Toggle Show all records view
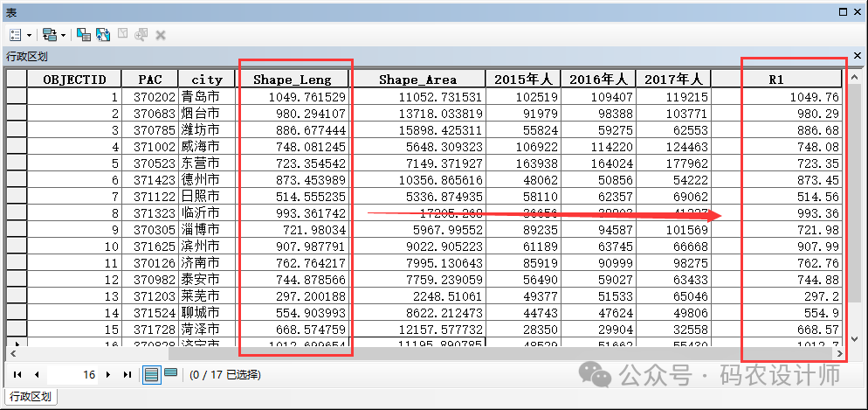The width and height of the screenshot is (868, 410). tap(151, 374)
